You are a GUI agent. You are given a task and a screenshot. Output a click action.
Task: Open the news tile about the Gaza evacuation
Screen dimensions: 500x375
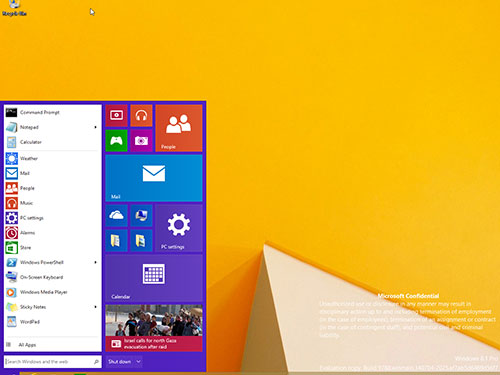154,328
